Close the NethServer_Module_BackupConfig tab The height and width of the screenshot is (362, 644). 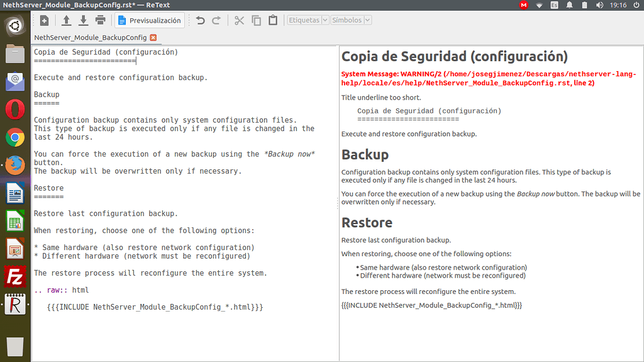click(153, 37)
